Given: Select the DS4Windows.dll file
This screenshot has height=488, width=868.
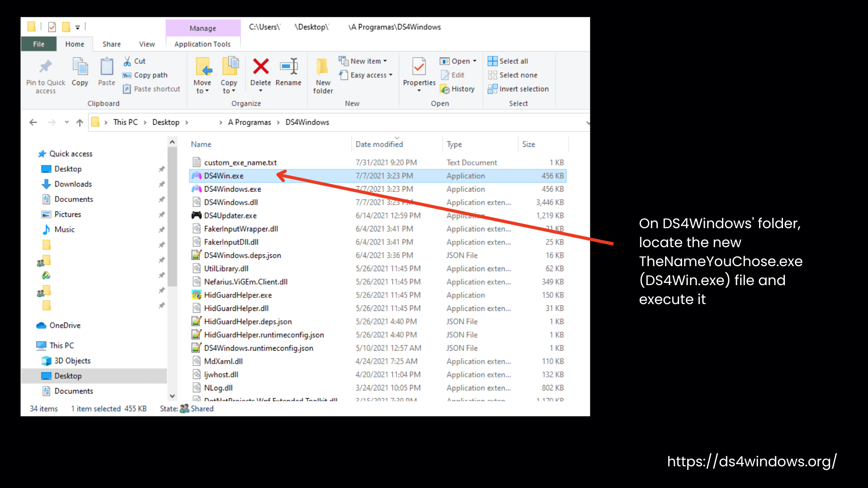Looking at the screenshot, I should [x=231, y=202].
